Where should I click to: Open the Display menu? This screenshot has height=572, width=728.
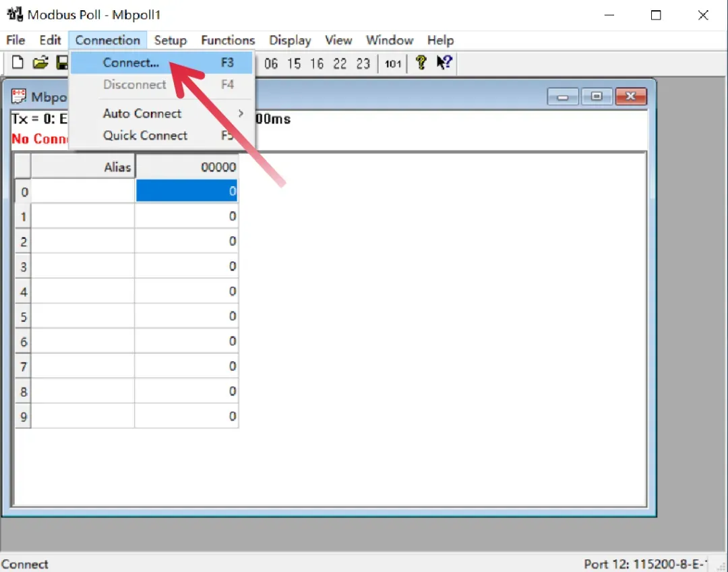click(x=290, y=40)
